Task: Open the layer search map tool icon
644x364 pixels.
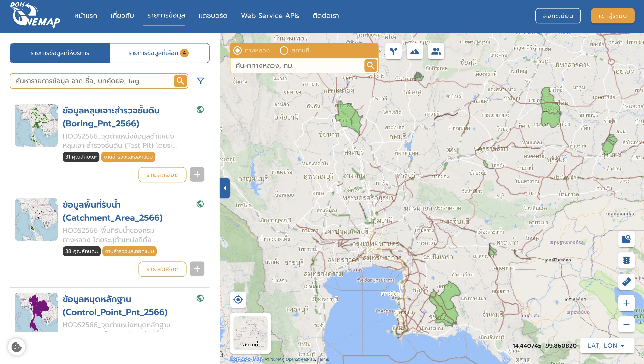Action: [x=626, y=239]
